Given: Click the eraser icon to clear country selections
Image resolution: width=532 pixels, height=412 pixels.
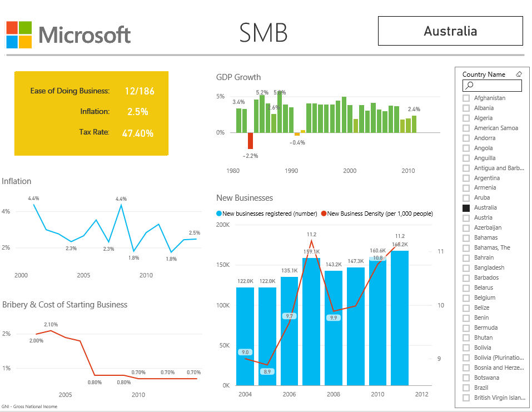Looking at the screenshot, I should click(x=519, y=74).
